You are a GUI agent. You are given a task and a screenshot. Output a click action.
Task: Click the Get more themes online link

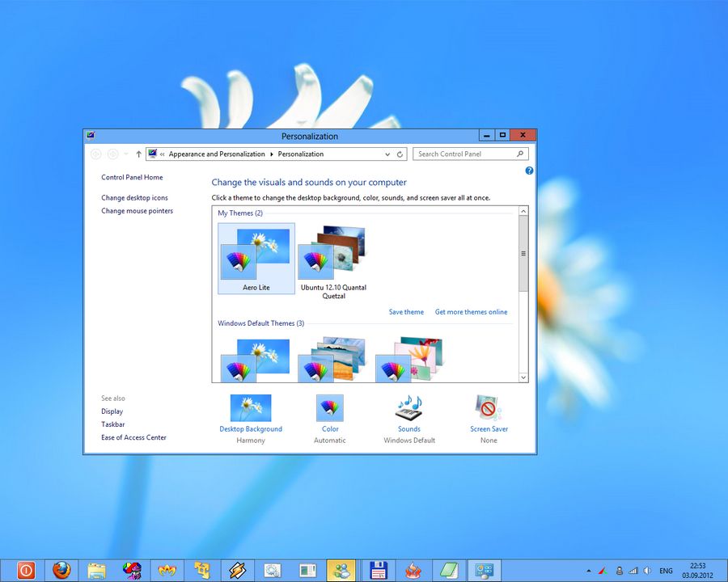472,312
